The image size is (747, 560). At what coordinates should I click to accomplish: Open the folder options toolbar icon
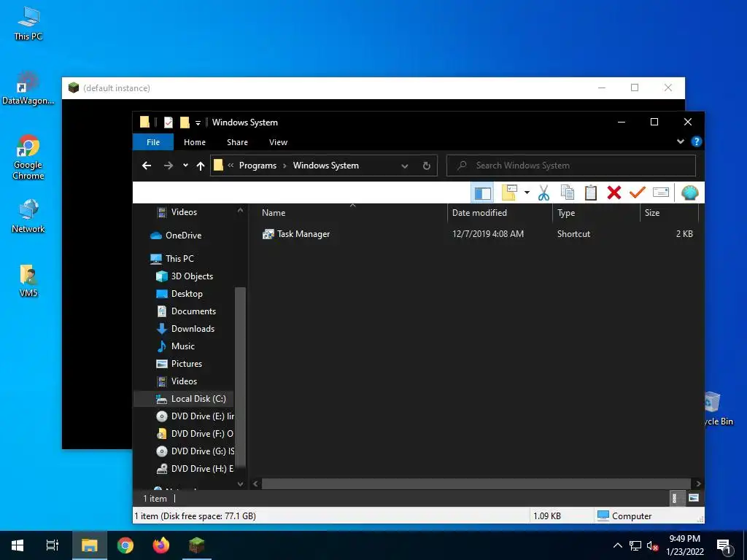tap(509, 192)
